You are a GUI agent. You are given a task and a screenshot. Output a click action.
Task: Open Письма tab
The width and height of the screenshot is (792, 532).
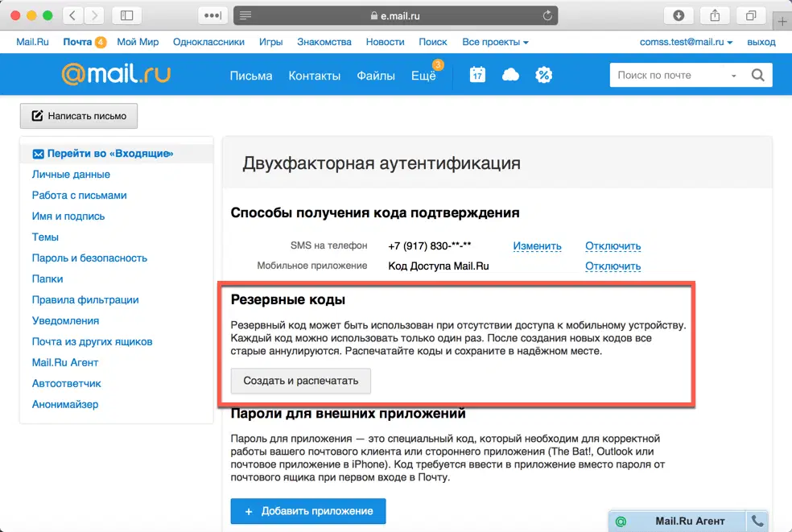[251, 76]
